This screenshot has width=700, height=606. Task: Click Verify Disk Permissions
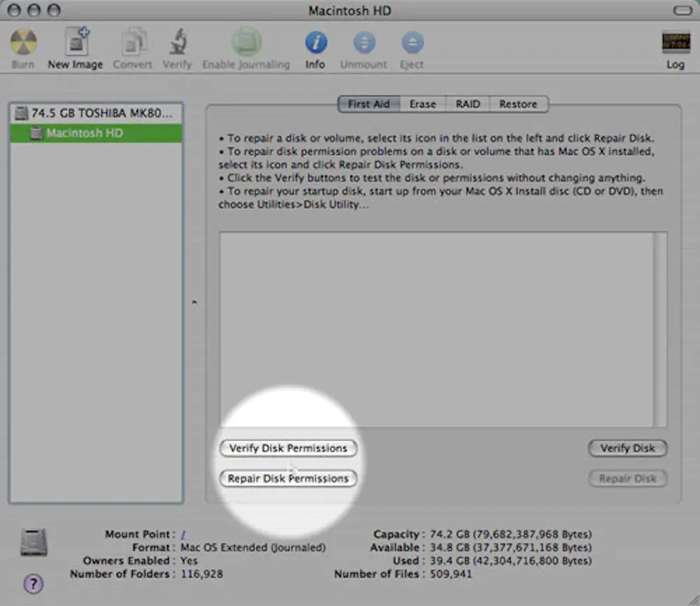coord(288,449)
